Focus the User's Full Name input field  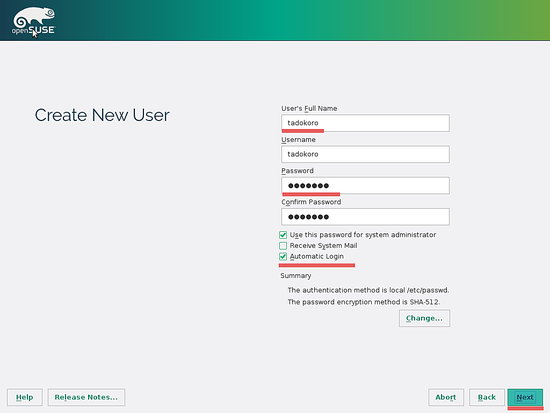tap(365, 123)
